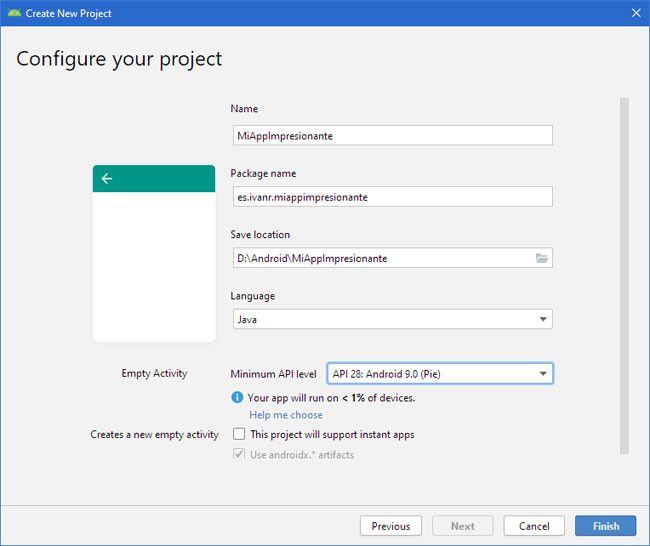The height and width of the screenshot is (546, 650).
Task: Click the Android Studio icon in title bar
Action: [x=14, y=13]
